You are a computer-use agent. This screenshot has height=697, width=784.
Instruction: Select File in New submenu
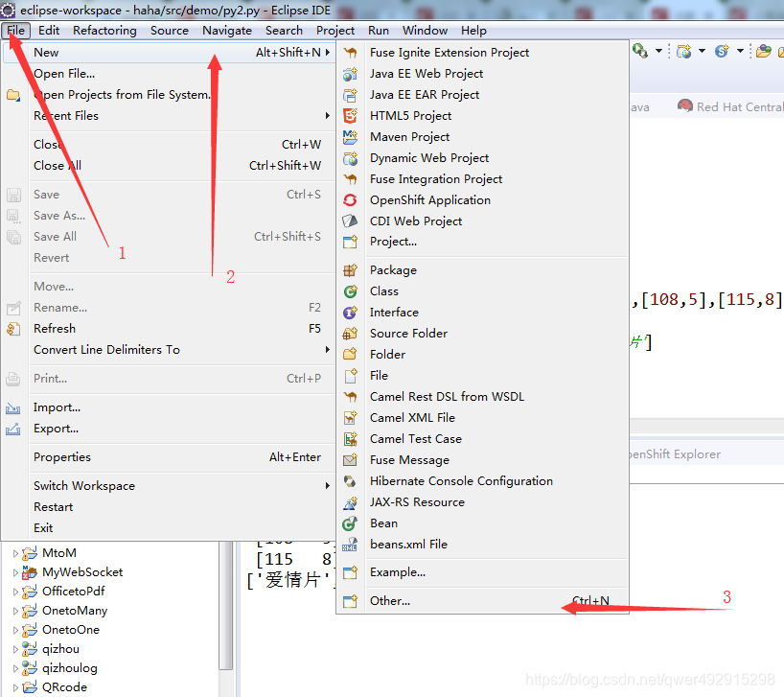(482, 376)
